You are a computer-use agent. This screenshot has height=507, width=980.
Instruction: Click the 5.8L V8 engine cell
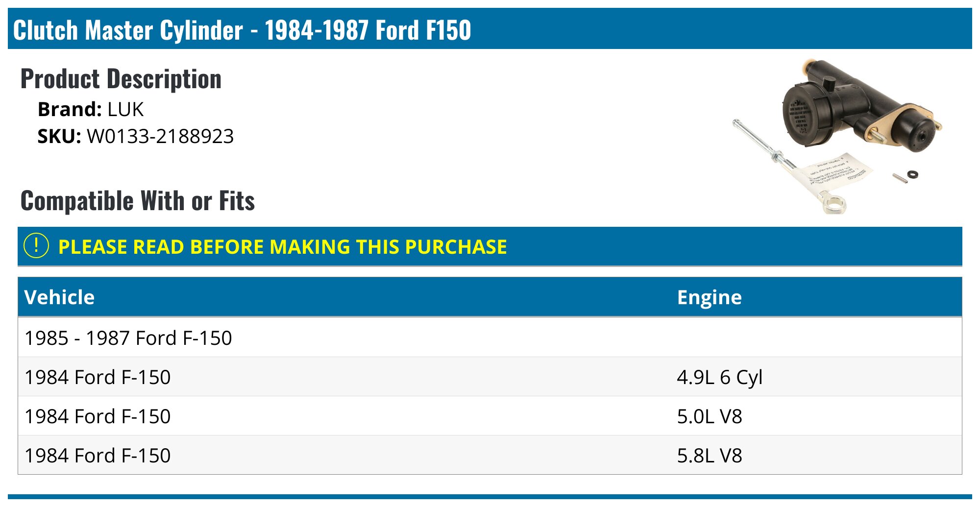pos(709,456)
